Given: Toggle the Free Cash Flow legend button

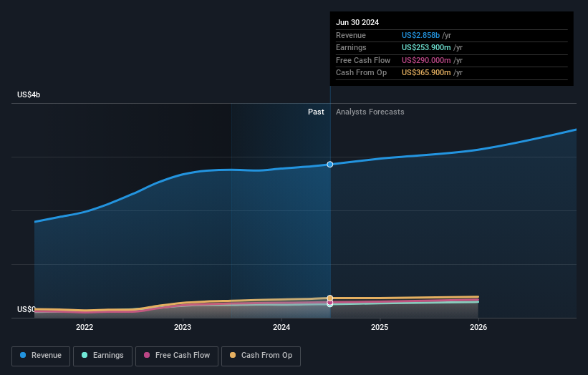Looking at the screenshot, I should tap(177, 356).
